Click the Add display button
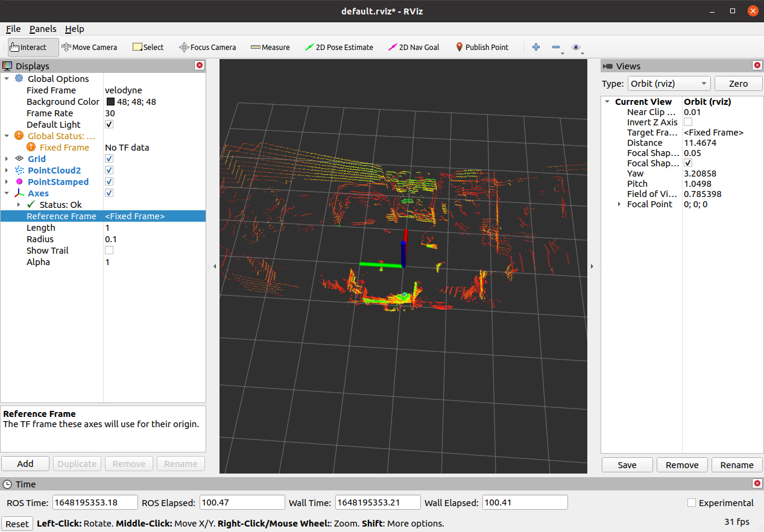 25,464
